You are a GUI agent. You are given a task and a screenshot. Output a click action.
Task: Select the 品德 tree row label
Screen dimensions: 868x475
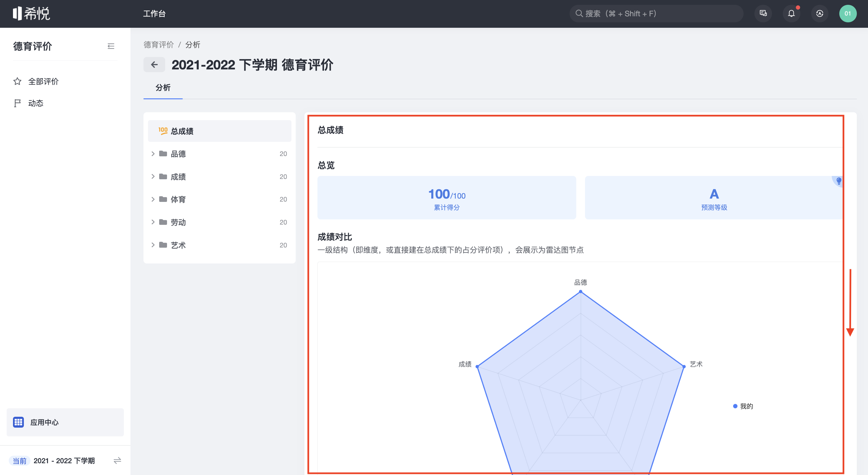pos(178,154)
